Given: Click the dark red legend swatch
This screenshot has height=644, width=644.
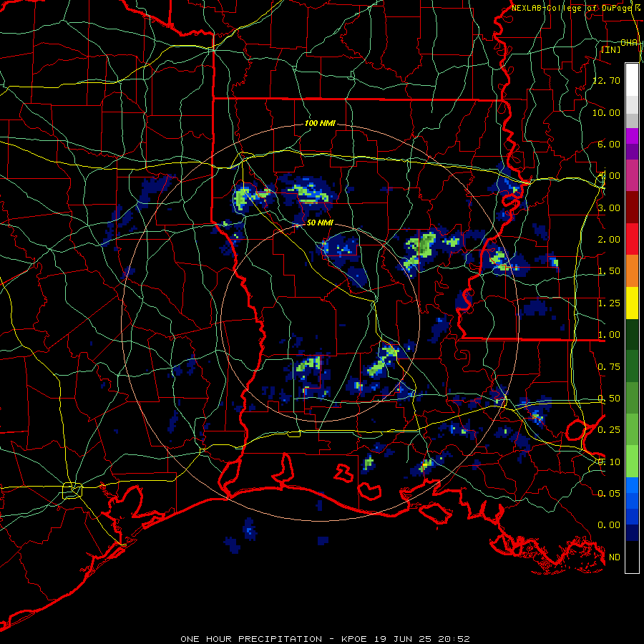Looking at the screenshot, I should [x=632, y=208].
